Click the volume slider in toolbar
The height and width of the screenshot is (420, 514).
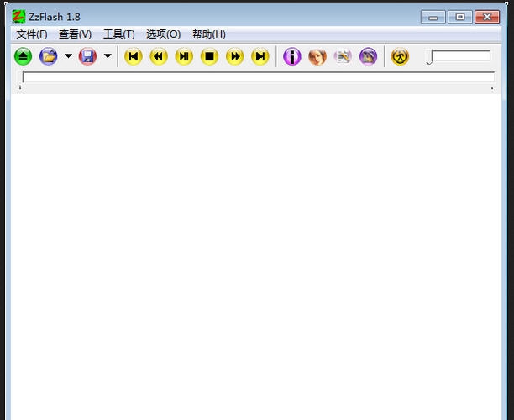459,56
